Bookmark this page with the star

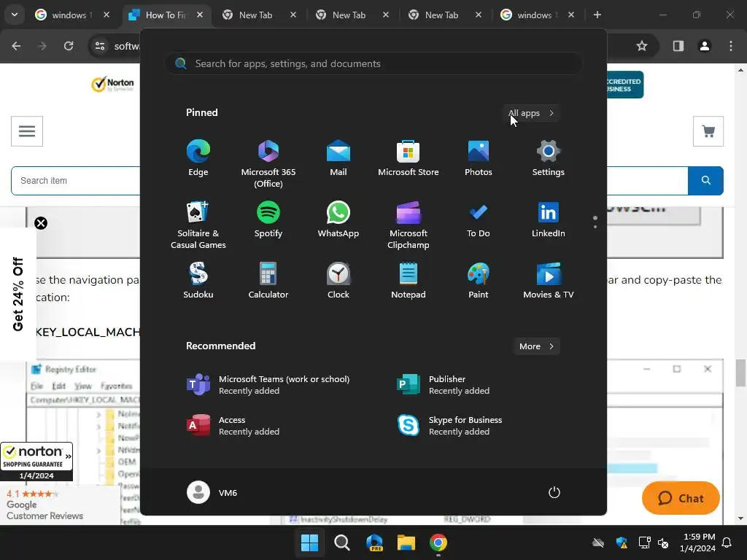(642, 46)
